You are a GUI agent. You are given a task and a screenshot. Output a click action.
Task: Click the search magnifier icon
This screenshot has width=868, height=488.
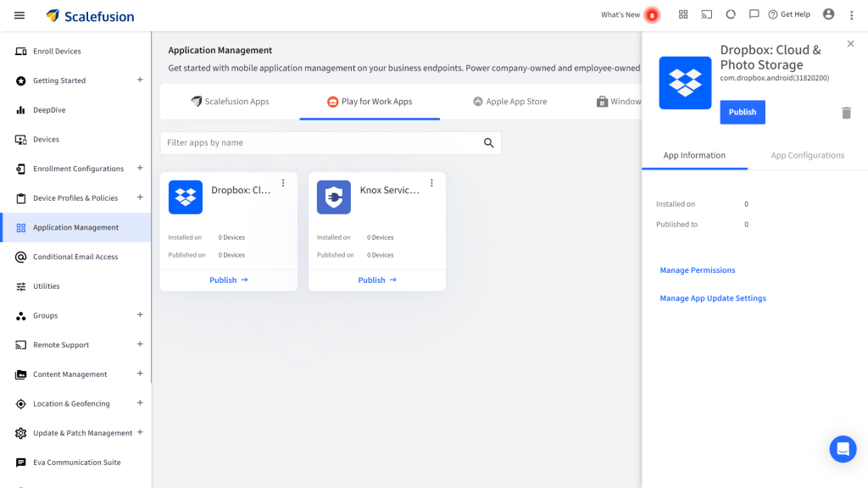point(489,142)
